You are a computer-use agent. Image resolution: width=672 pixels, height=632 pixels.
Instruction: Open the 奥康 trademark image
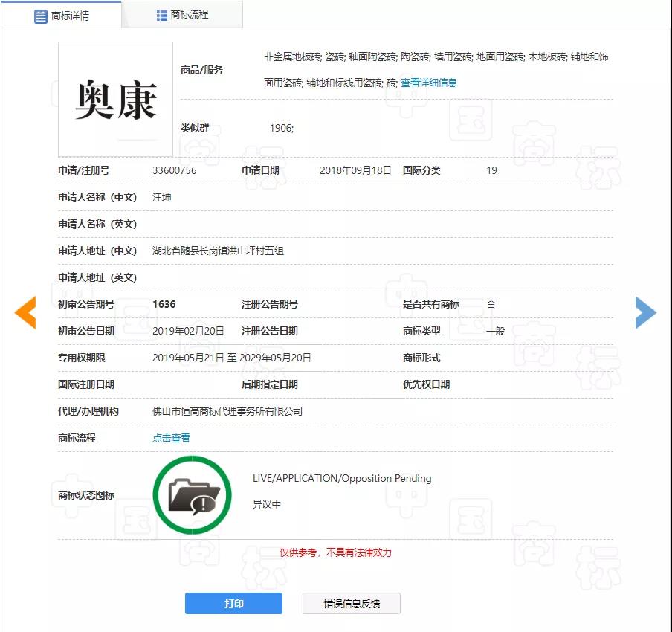coord(115,100)
